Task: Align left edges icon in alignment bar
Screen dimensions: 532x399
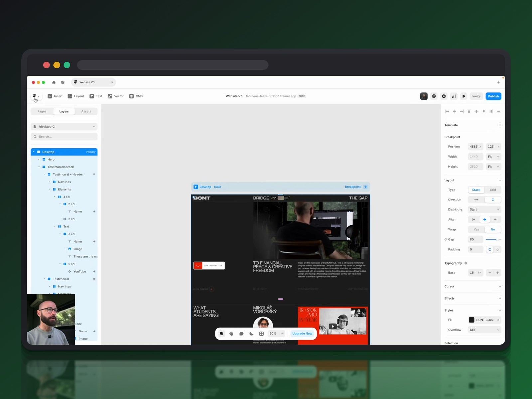Action: tap(447, 111)
